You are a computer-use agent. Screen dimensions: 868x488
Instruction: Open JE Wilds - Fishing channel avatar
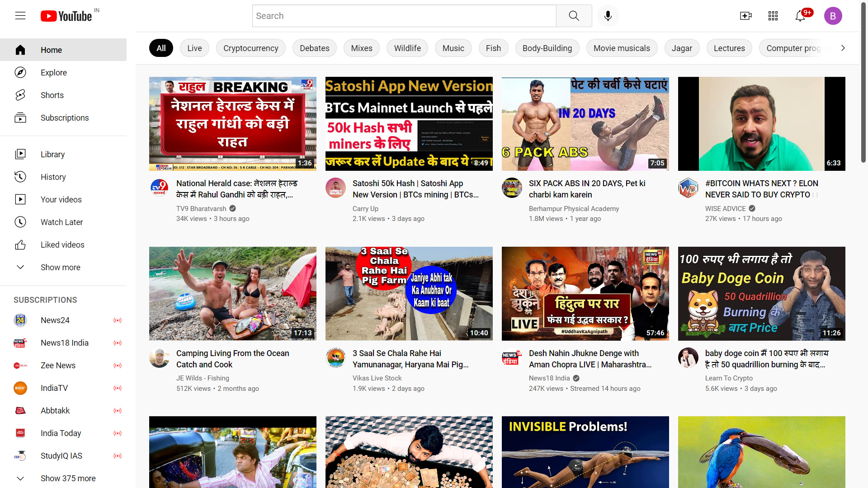click(x=159, y=357)
